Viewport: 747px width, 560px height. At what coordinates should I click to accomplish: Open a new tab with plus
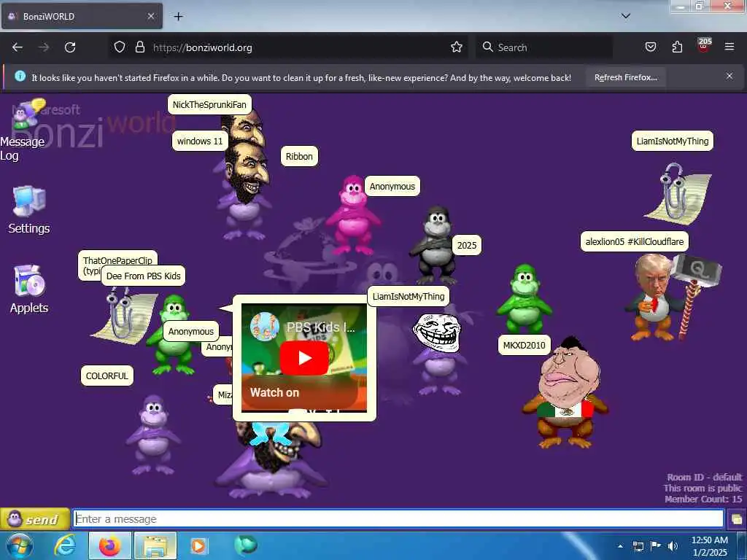(x=178, y=17)
